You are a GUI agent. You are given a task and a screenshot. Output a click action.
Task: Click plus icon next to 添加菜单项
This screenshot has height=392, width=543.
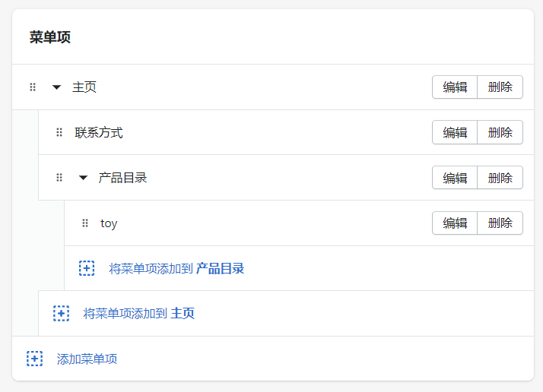click(34, 359)
